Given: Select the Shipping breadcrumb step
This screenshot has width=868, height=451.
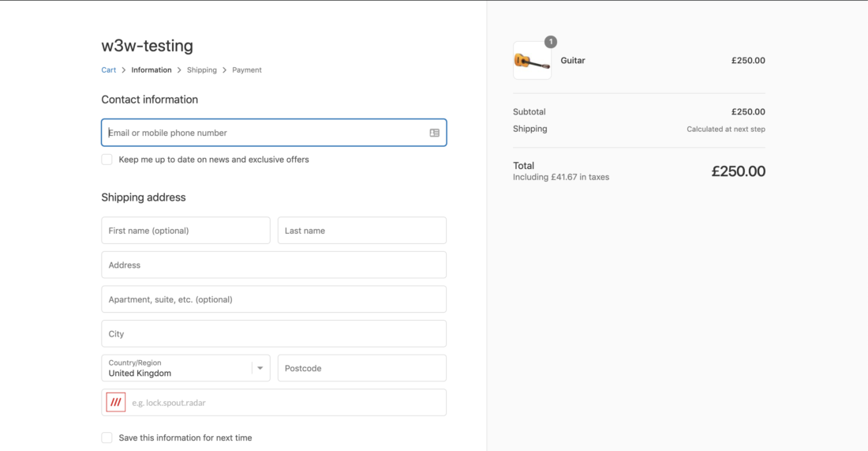Looking at the screenshot, I should [x=201, y=70].
